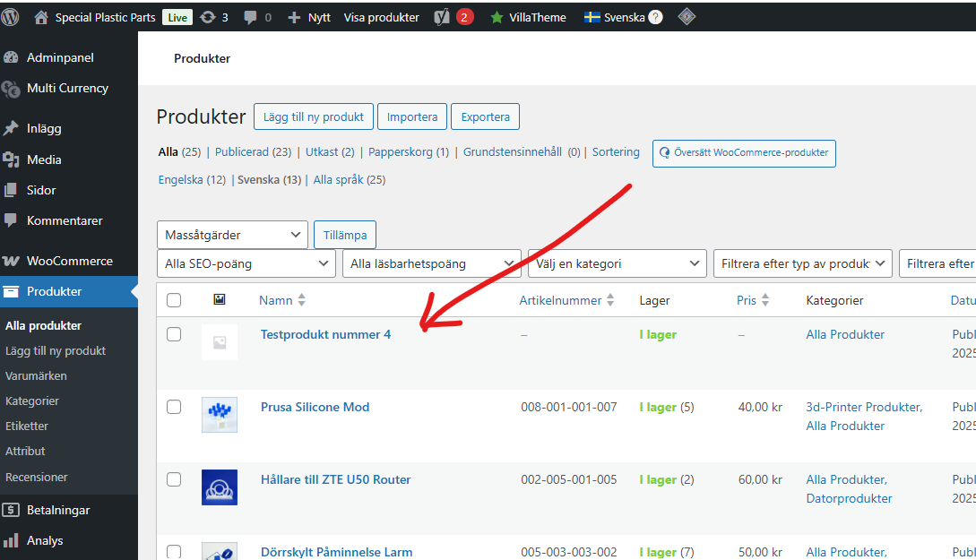Click the sort arrows beside Artikelnummer
The height and width of the screenshot is (560, 976).
click(610, 300)
